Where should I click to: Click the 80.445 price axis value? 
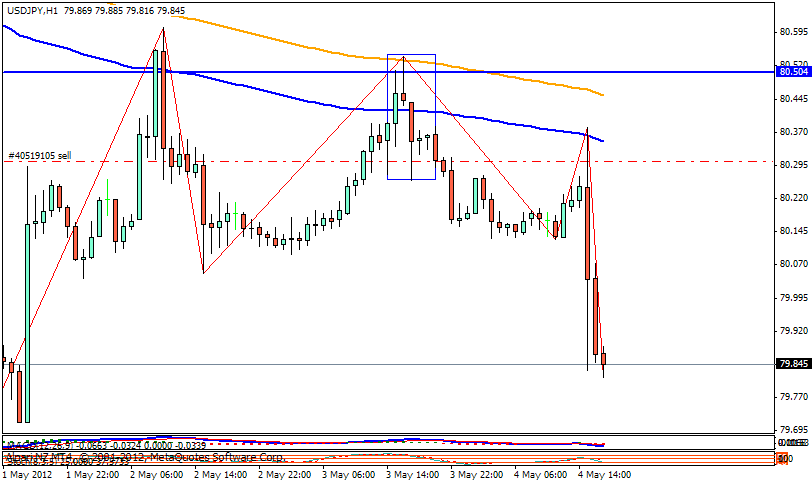[794, 98]
